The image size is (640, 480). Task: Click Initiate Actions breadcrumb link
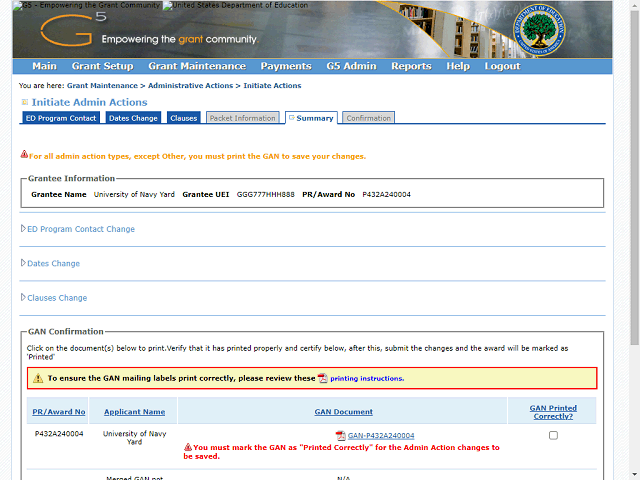tap(272, 86)
